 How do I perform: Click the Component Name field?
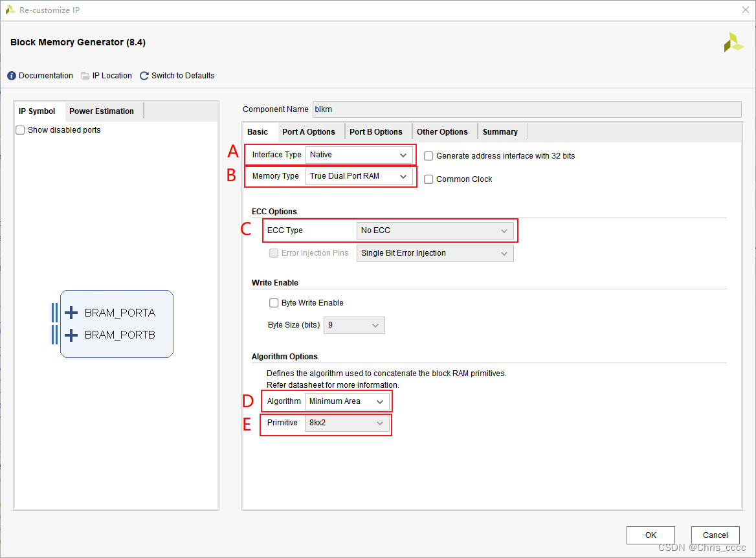[x=527, y=109]
